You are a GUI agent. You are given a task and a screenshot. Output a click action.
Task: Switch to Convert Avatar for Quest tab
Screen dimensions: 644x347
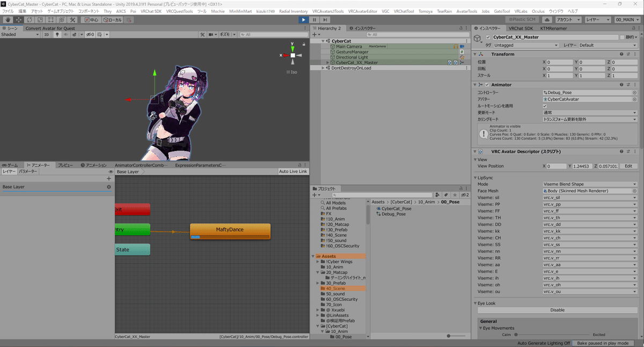click(x=49, y=28)
